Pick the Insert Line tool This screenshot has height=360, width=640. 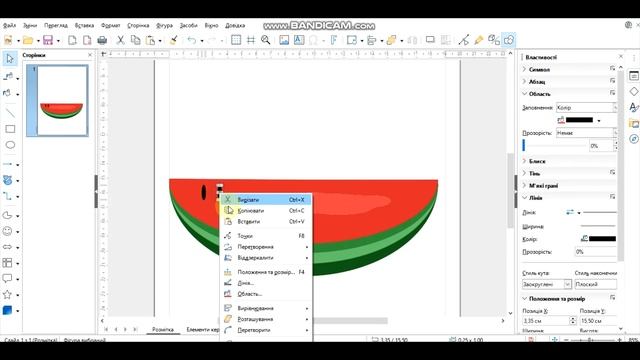tap(10, 113)
